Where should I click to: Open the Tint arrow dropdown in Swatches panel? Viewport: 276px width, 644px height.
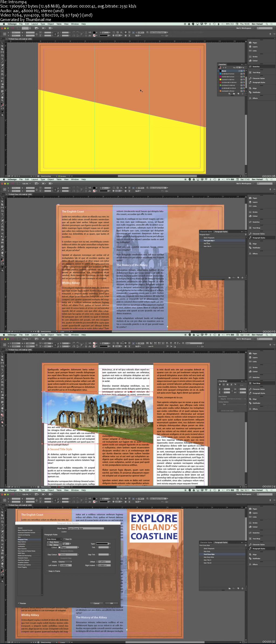pyautogui.click(x=242, y=67)
